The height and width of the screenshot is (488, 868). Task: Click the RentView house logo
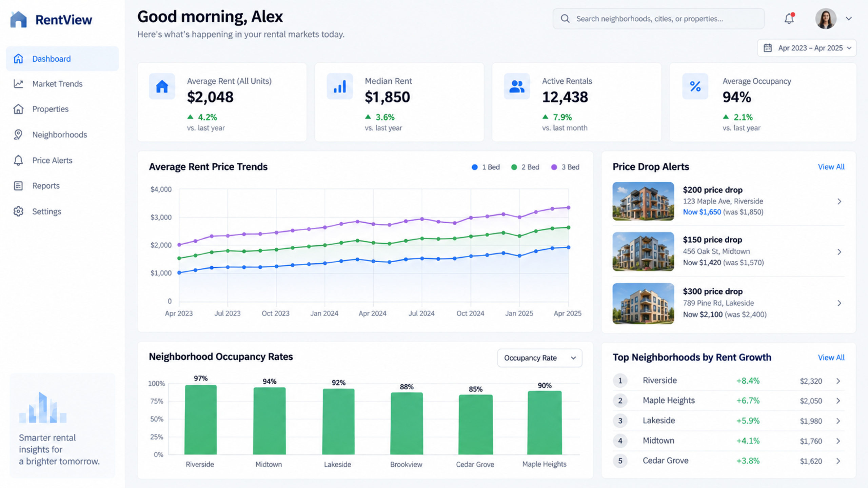[18, 19]
